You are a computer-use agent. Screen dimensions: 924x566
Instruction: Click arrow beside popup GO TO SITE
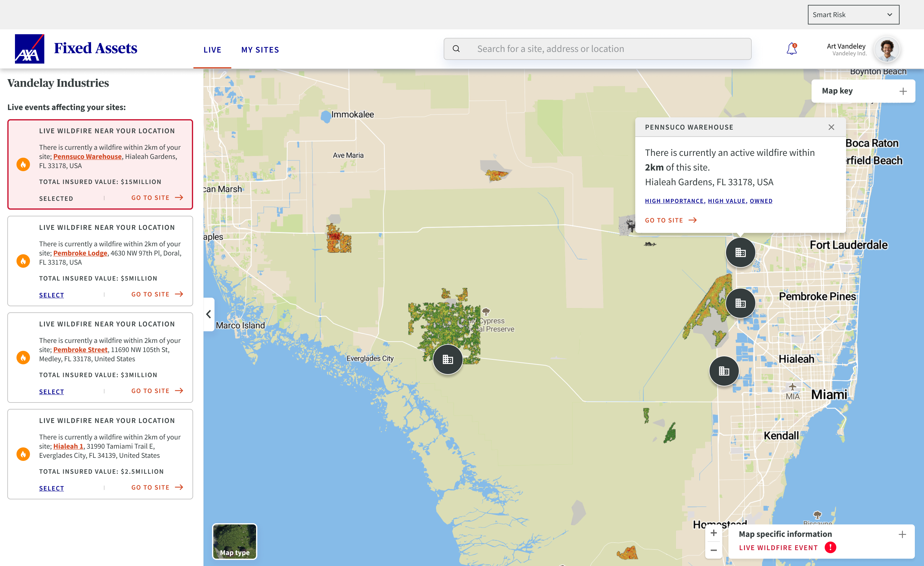[693, 220]
